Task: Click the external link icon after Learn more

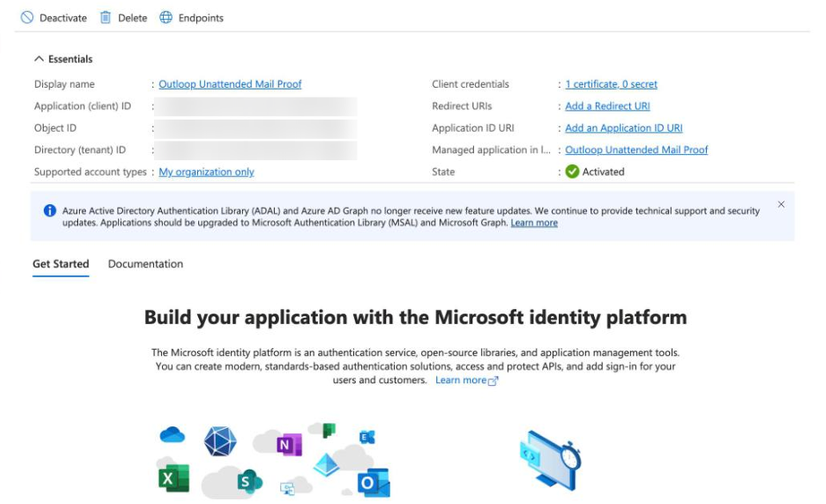Action: point(493,380)
